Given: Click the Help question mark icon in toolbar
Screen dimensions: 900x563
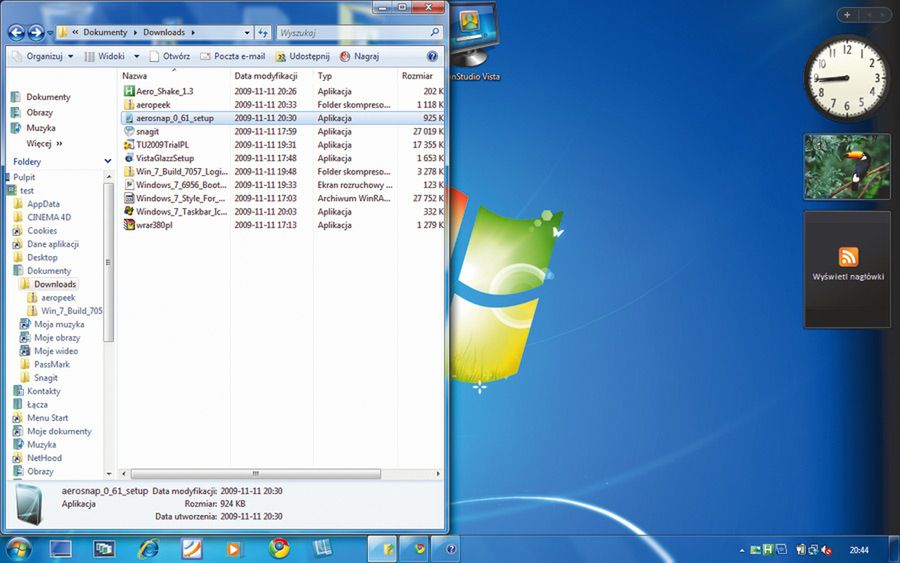Looking at the screenshot, I should 433,57.
